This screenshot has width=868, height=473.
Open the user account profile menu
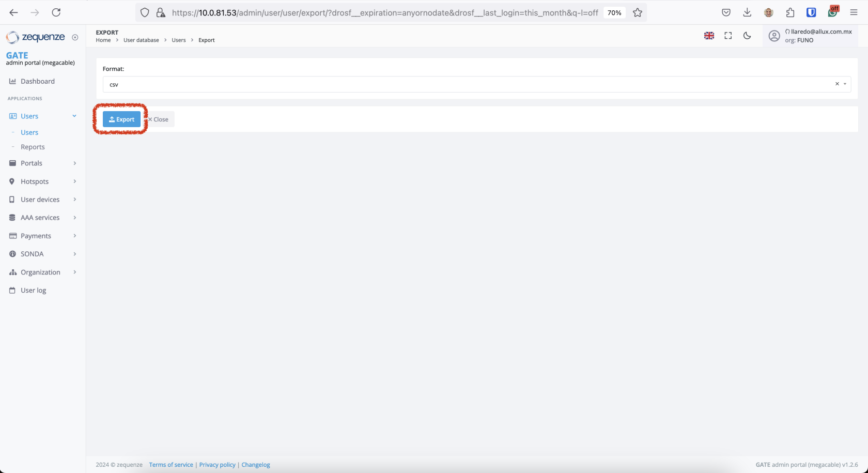point(811,36)
